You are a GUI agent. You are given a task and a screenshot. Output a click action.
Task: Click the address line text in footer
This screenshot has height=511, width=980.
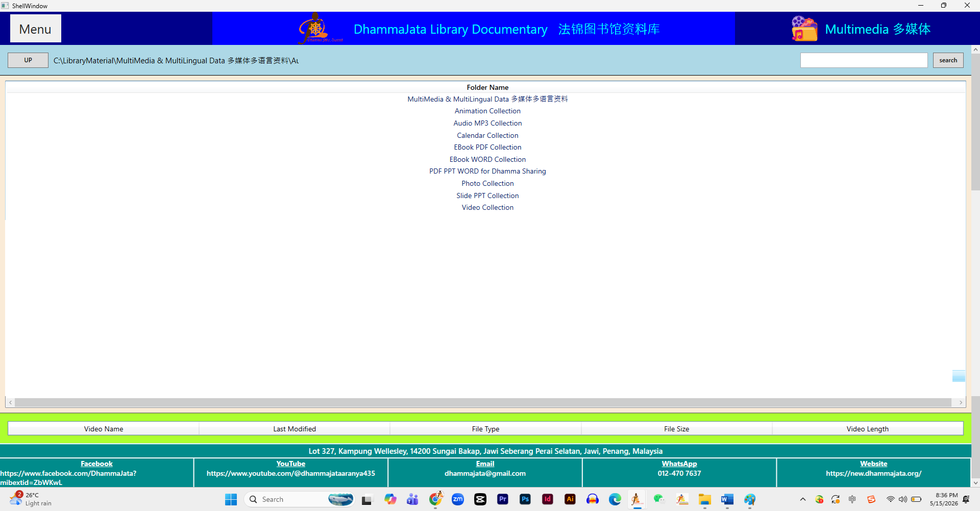tap(485, 451)
